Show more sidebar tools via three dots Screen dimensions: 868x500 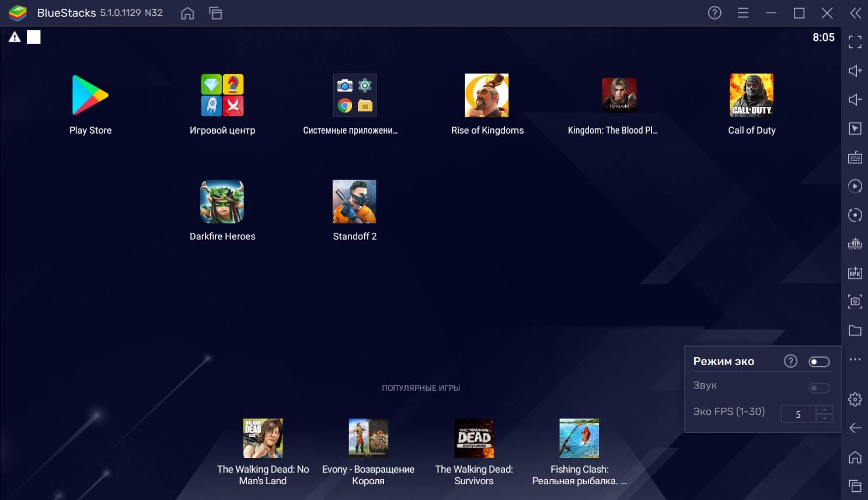[855, 359]
